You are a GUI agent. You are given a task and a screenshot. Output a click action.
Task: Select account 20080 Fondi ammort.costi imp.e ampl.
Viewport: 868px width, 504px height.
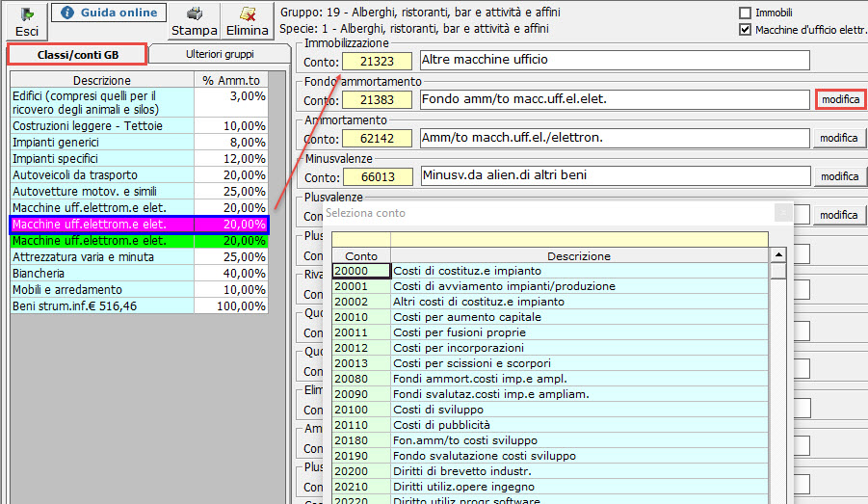[x=550, y=379]
